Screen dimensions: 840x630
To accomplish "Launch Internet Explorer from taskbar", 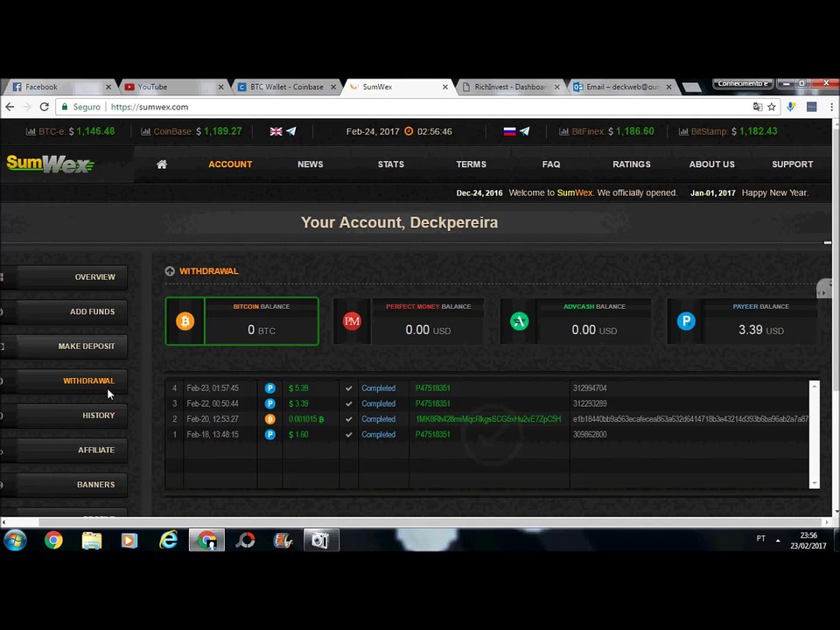I will (x=168, y=540).
